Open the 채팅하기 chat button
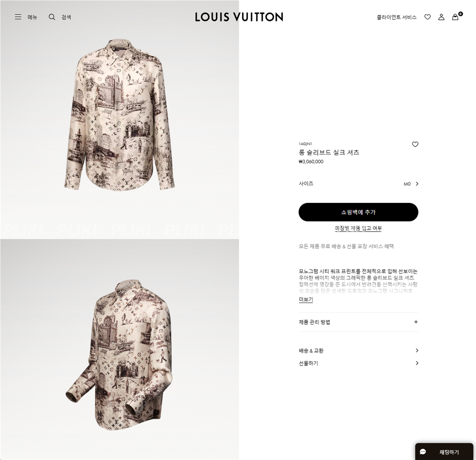The height and width of the screenshot is (460, 476). tap(444, 452)
